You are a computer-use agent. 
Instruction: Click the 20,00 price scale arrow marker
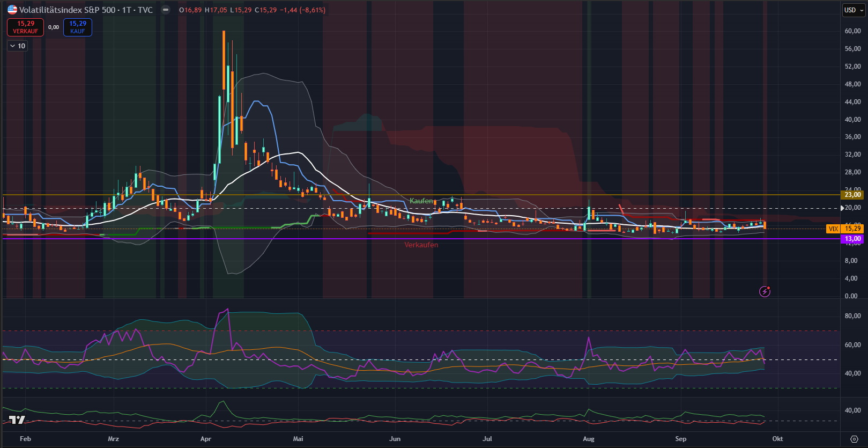(x=842, y=208)
